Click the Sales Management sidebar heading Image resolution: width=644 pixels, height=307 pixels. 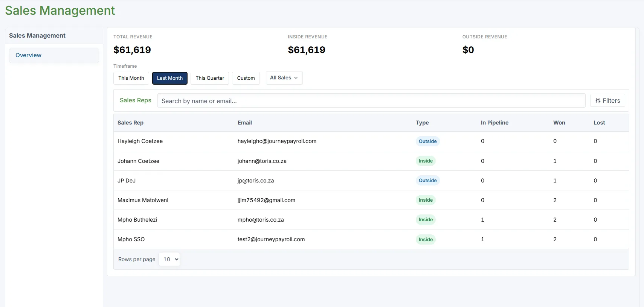coord(37,35)
